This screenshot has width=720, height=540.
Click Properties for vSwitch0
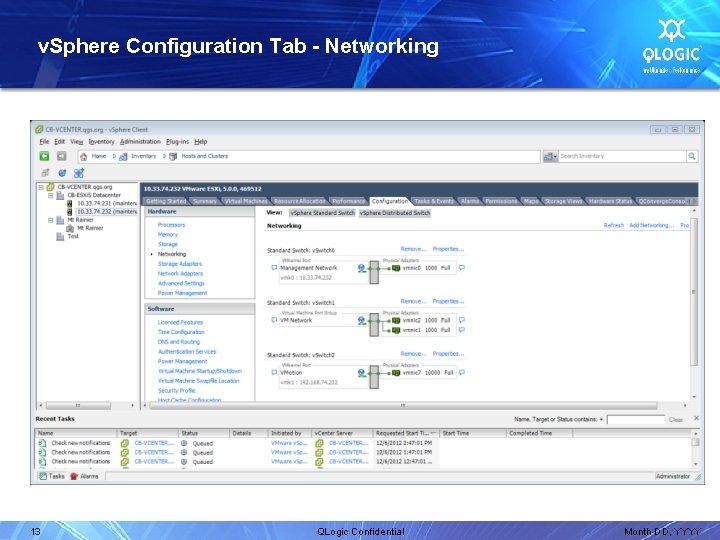[448, 249]
